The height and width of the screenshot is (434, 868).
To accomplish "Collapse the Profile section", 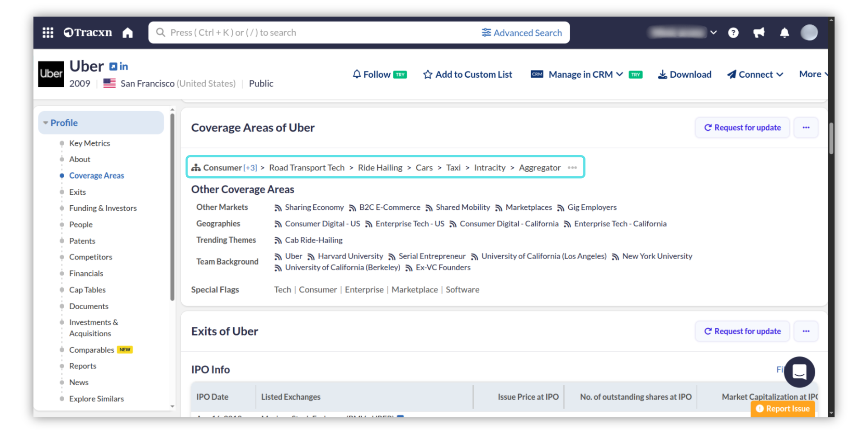I will click(x=46, y=123).
